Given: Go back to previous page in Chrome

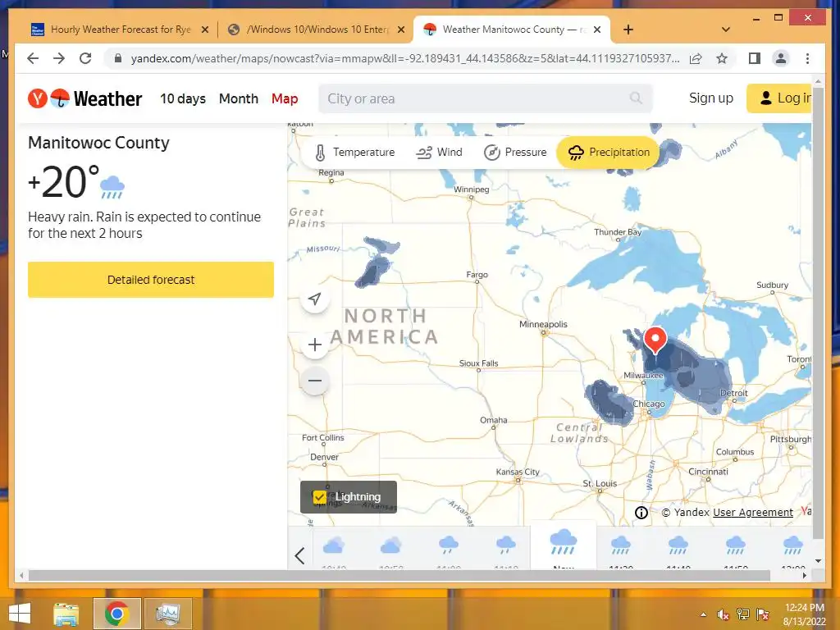Looking at the screenshot, I should click(33, 58).
